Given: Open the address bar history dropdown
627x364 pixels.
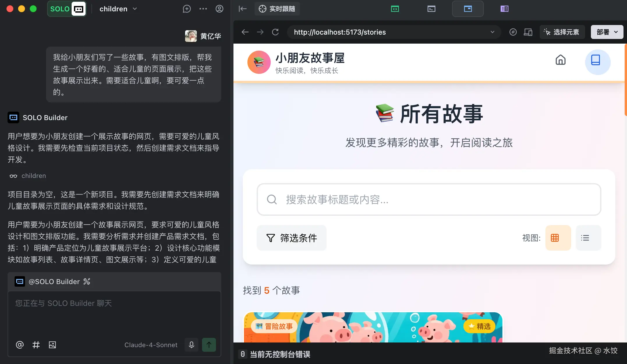Looking at the screenshot, I should [x=492, y=32].
